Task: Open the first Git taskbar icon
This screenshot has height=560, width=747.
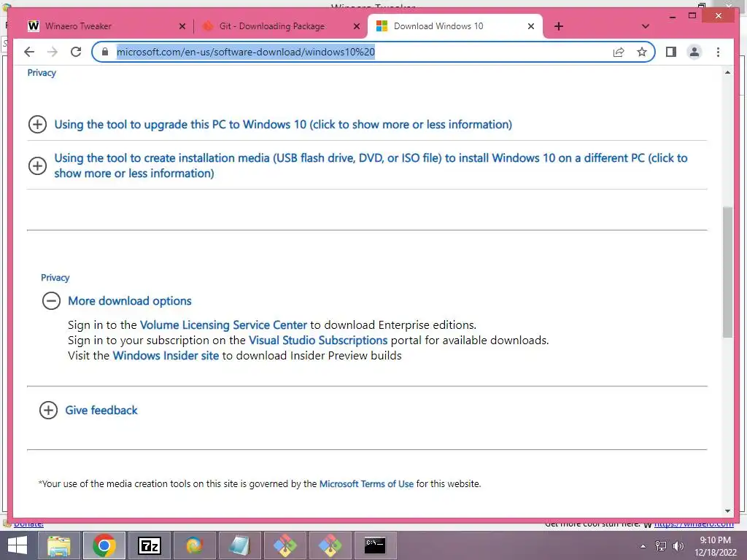Action: pyautogui.click(x=285, y=545)
